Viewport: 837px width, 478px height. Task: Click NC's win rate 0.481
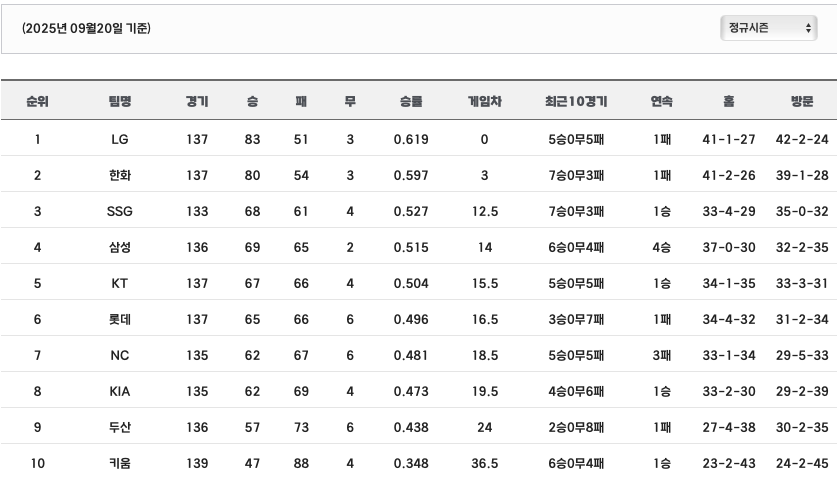click(411, 356)
